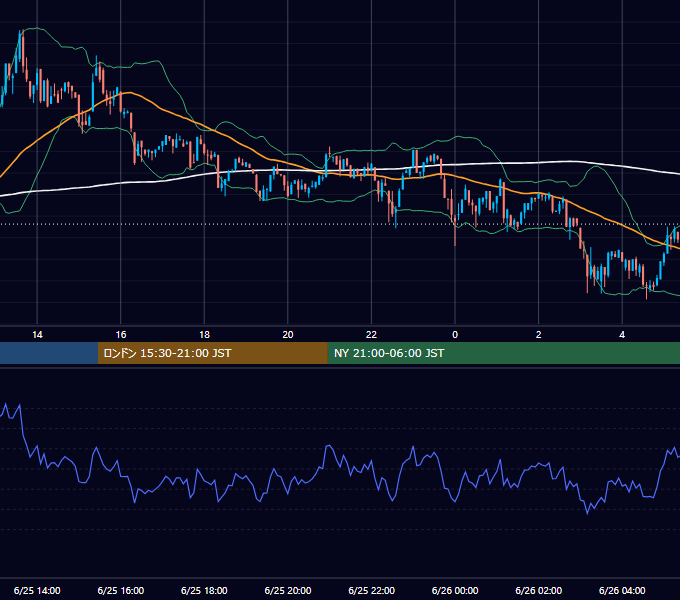Click the 6/25 16:00 date label

(121, 590)
